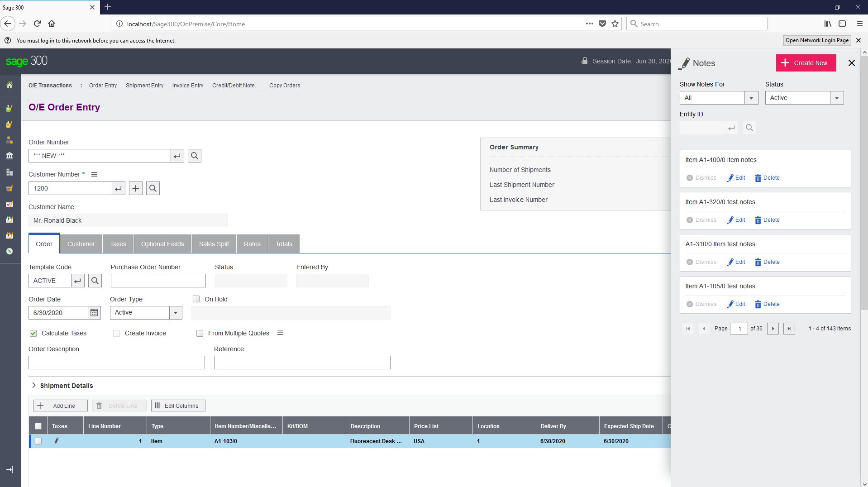Image resolution: width=868 pixels, height=487 pixels.
Task: Click the Entity ID search magnifier in Notes
Action: 749,128
